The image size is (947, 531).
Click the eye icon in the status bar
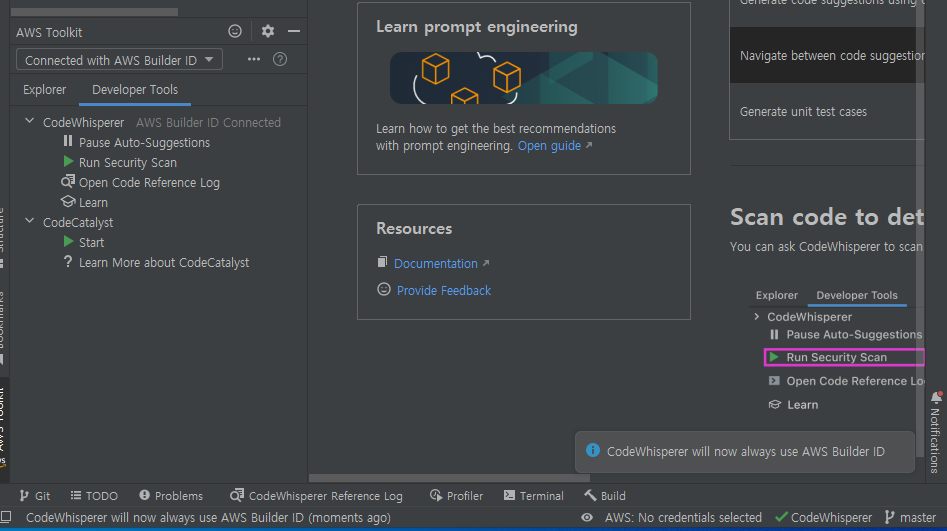(586, 518)
